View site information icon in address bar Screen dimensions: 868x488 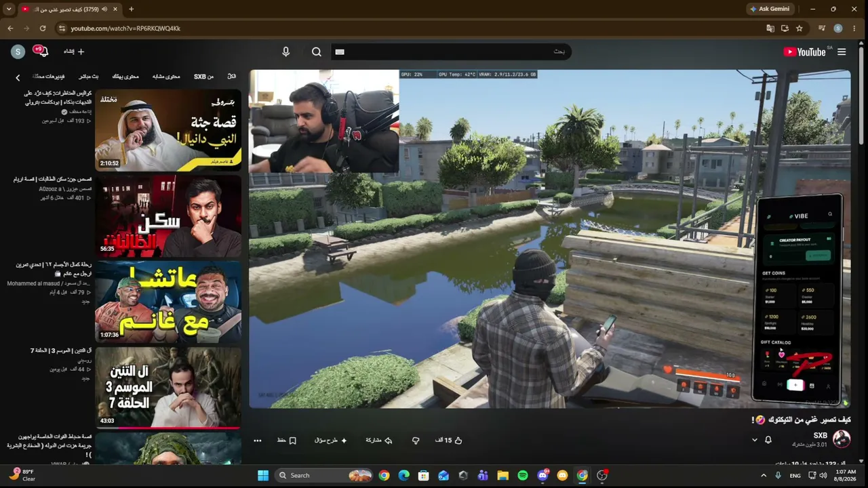tap(62, 28)
